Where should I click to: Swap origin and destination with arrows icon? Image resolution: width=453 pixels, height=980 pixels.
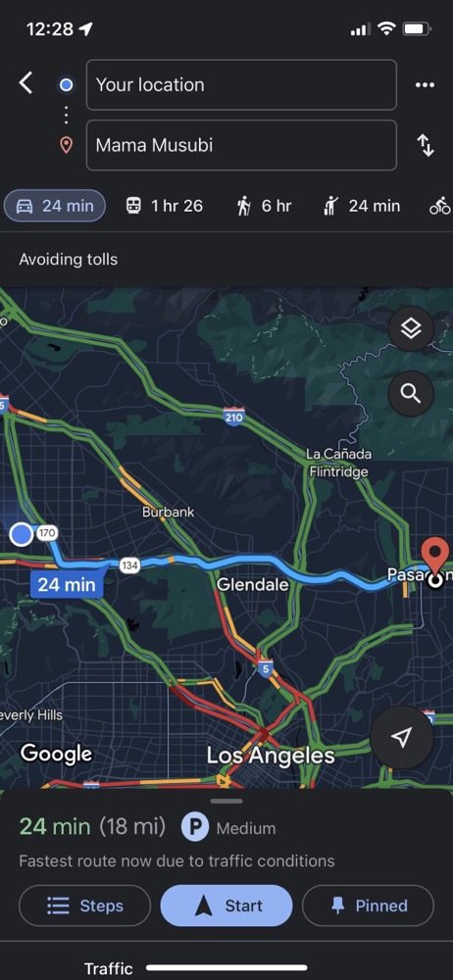coord(426,146)
